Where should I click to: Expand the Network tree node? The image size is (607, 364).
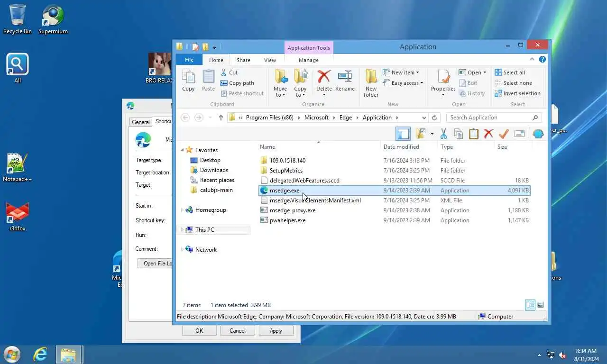pyautogui.click(x=182, y=250)
